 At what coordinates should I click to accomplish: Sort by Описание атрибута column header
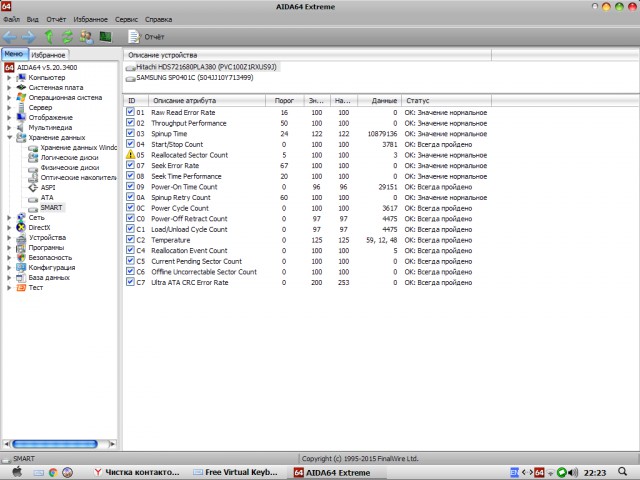pyautogui.click(x=207, y=100)
